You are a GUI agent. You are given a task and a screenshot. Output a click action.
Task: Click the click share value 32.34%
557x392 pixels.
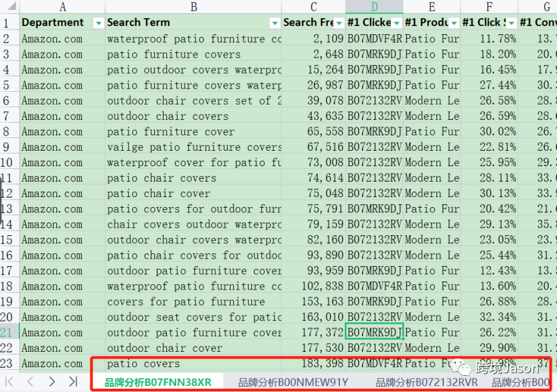click(x=498, y=317)
